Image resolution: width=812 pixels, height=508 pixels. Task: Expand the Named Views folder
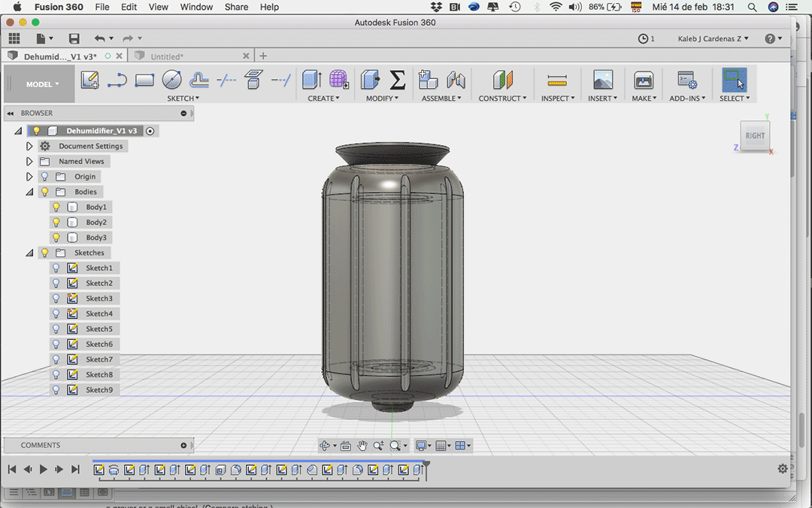pos(29,161)
